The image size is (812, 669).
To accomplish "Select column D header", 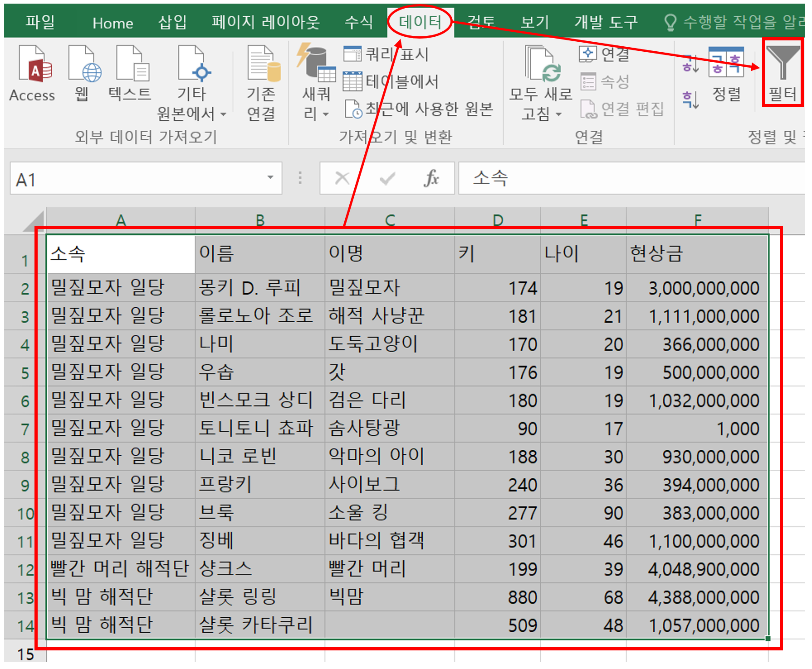I will (x=498, y=221).
